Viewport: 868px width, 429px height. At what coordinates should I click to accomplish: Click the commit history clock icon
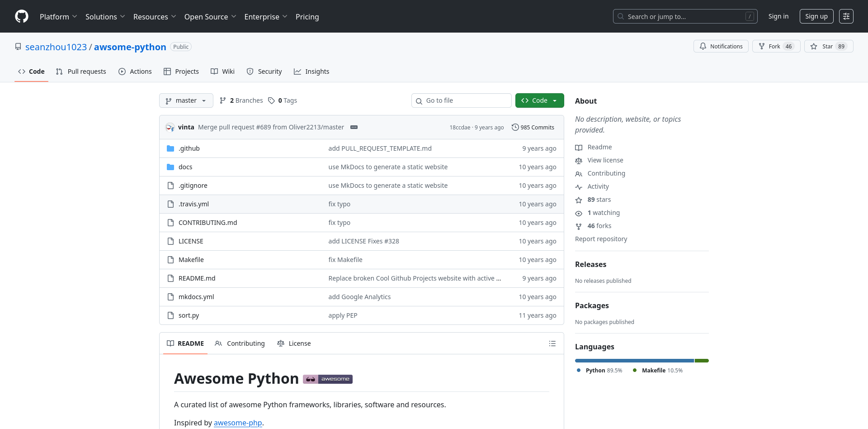(515, 127)
